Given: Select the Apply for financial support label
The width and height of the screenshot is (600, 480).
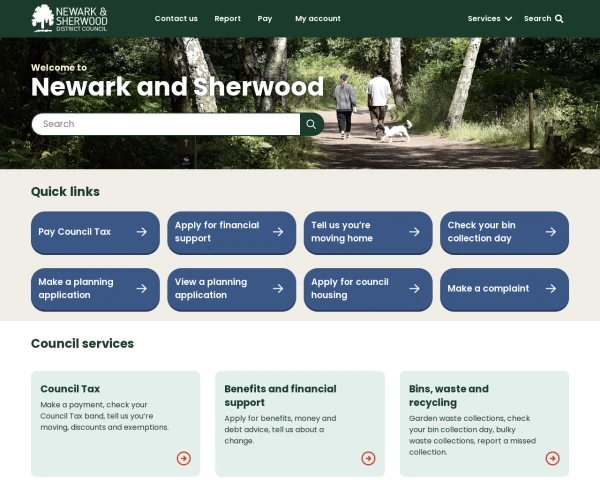Looking at the screenshot, I should (x=217, y=232).
